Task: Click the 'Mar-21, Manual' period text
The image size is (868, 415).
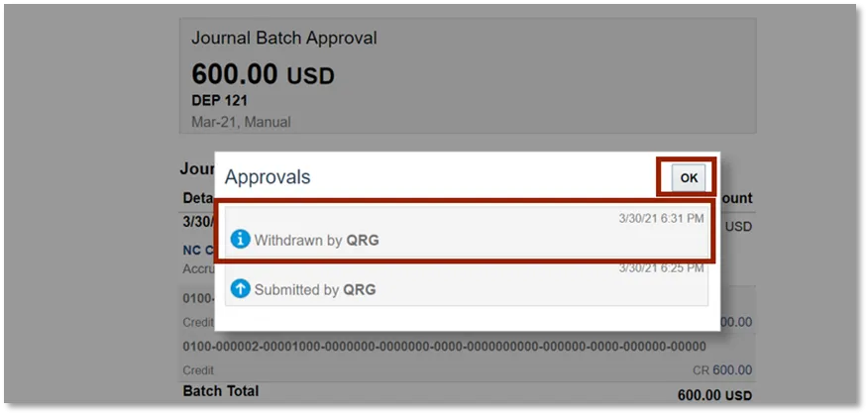Action: click(x=241, y=122)
